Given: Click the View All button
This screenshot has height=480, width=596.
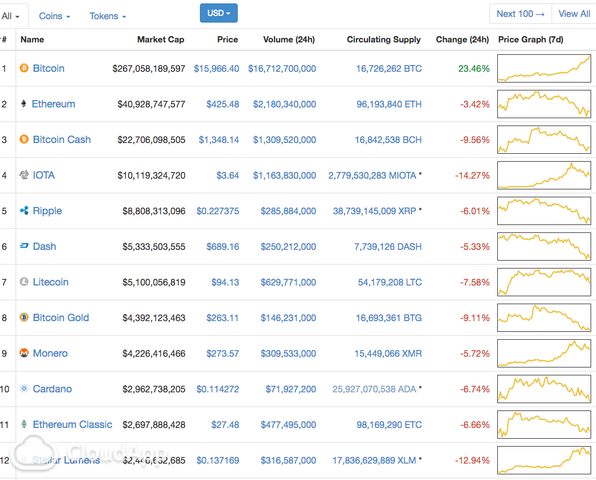Looking at the screenshot, I should click(x=574, y=14).
